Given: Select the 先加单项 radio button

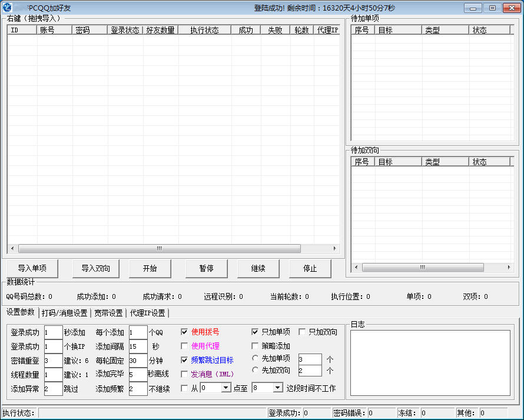Looking at the screenshot, I should (255, 358).
